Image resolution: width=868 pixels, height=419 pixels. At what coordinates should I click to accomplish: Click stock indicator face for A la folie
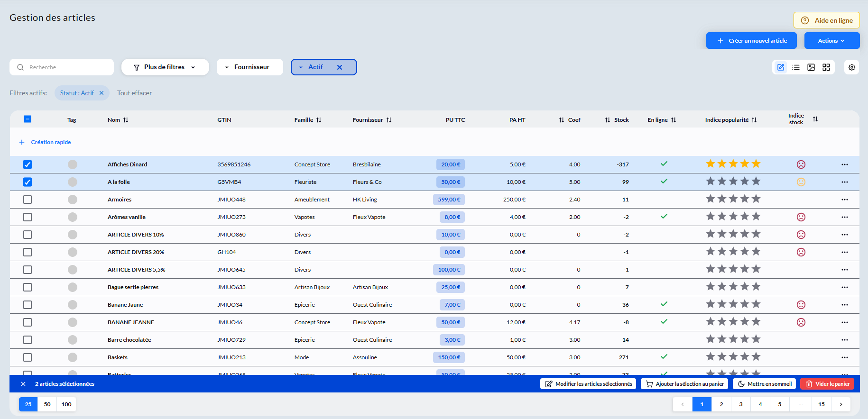[x=801, y=182]
